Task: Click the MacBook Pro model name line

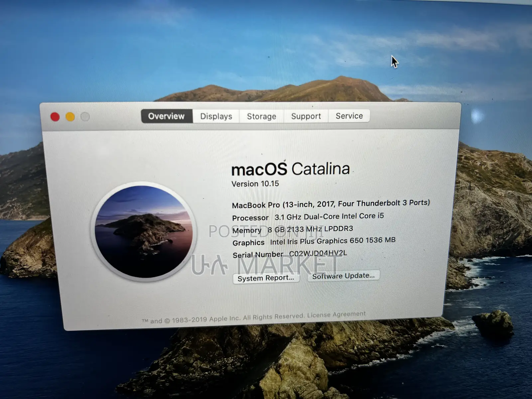Action: click(x=331, y=204)
